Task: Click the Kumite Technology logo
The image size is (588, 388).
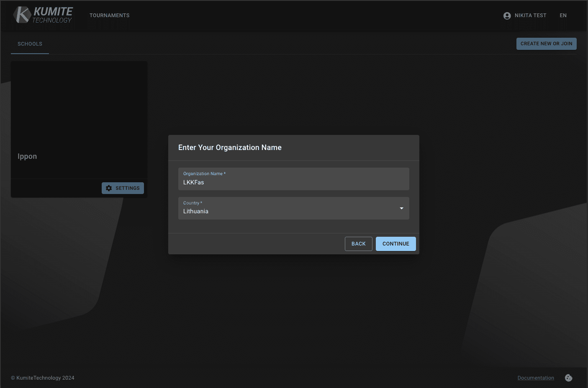Action: [x=42, y=15]
